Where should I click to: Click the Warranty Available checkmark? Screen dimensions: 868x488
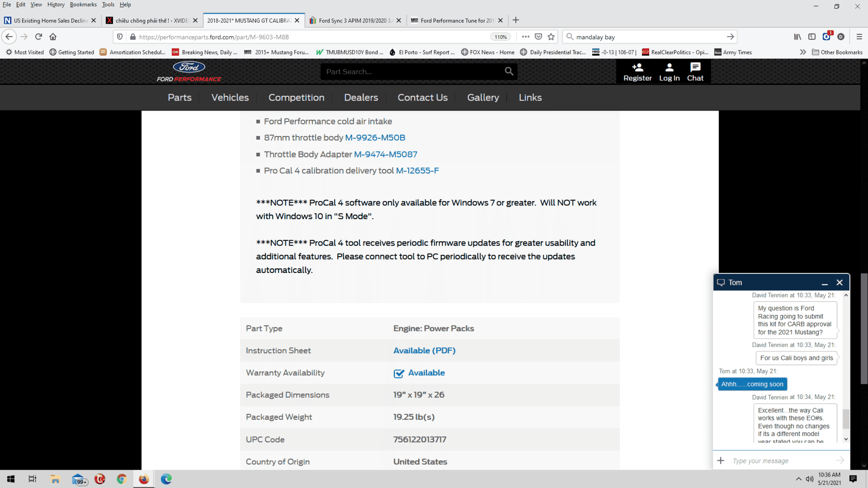pyautogui.click(x=398, y=373)
